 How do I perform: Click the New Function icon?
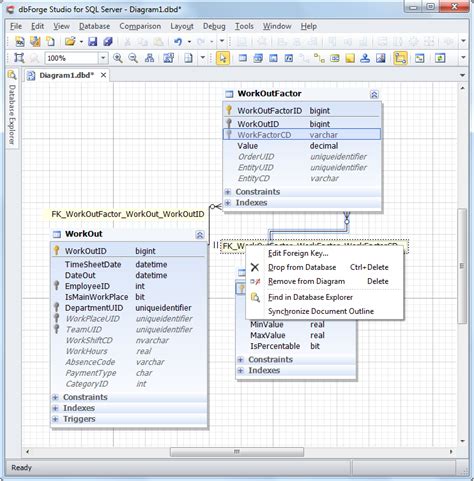(289, 58)
